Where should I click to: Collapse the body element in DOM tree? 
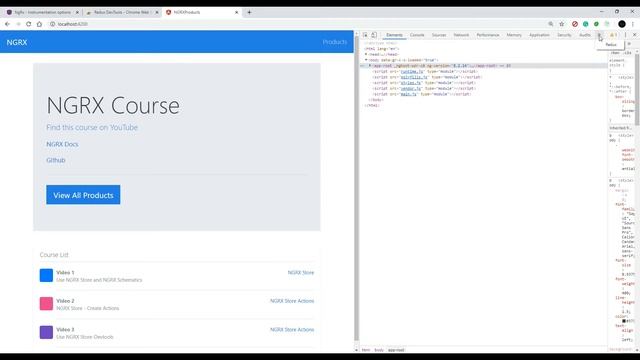tap(366, 60)
